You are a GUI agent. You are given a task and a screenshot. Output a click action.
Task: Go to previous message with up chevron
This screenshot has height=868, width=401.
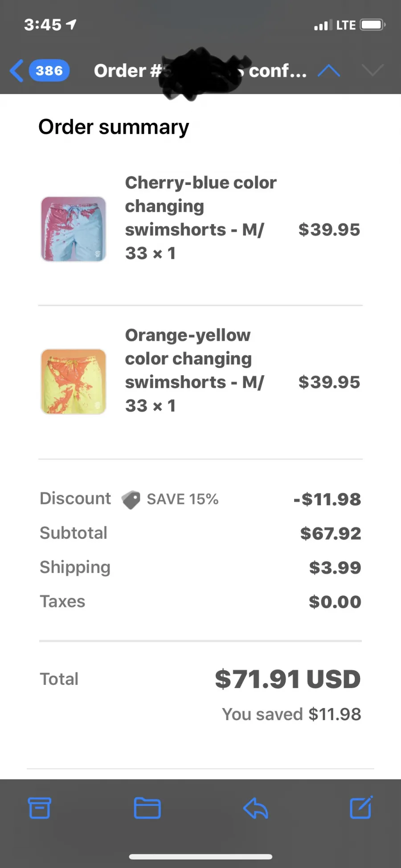click(329, 71)
